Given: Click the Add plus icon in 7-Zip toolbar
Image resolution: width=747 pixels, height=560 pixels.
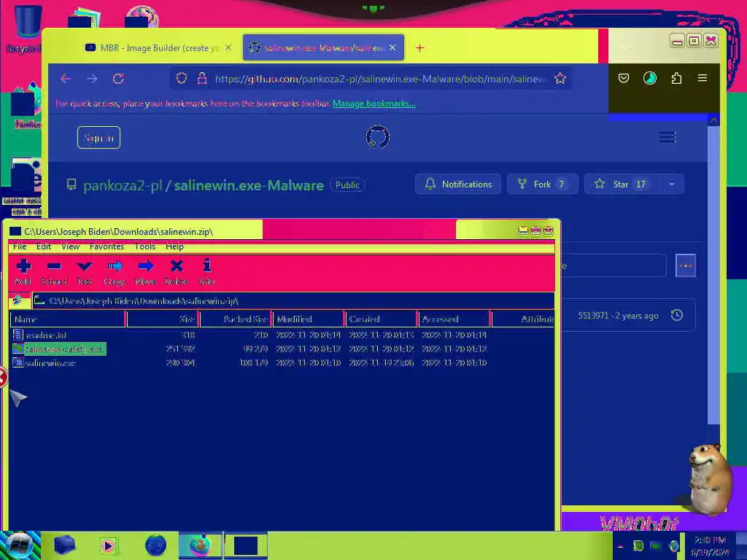Looking at the screenshot, I should (x=23, y=265).
